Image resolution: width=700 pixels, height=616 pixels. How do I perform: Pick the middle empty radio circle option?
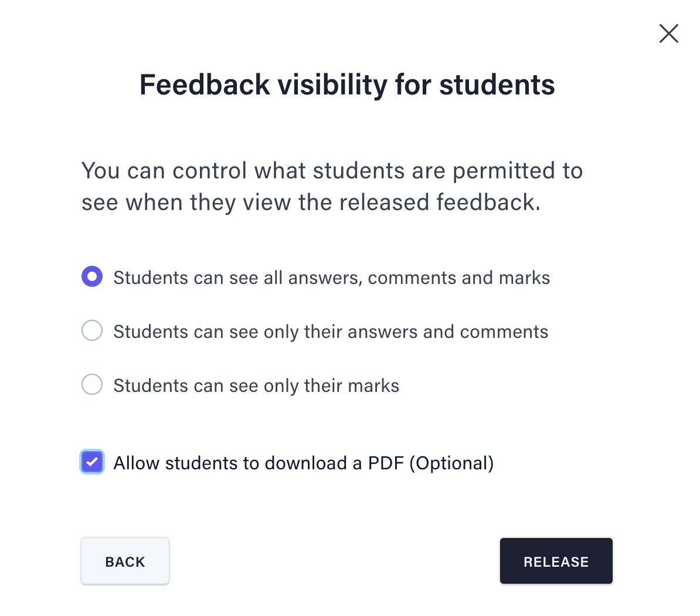pyautogui.click(x=92, y=330)
